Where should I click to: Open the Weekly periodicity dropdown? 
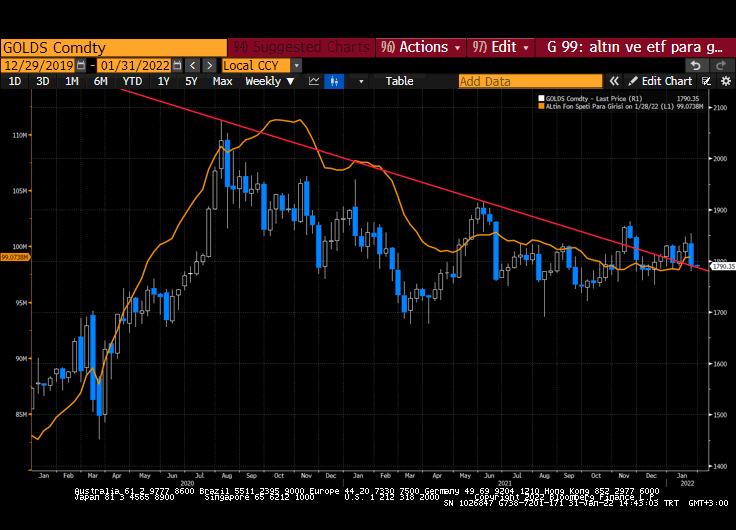(269, 81)
